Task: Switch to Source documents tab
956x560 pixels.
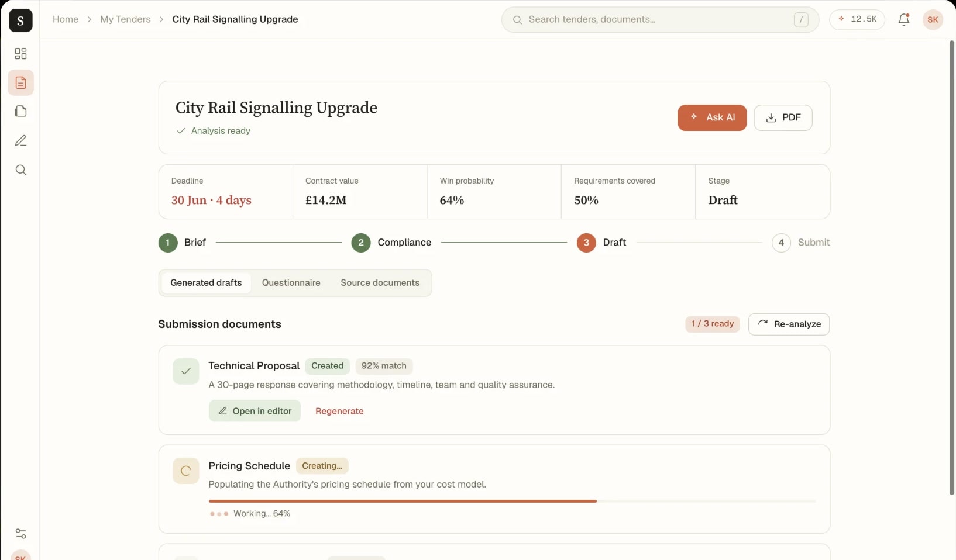Action: (x=380, y=283)
